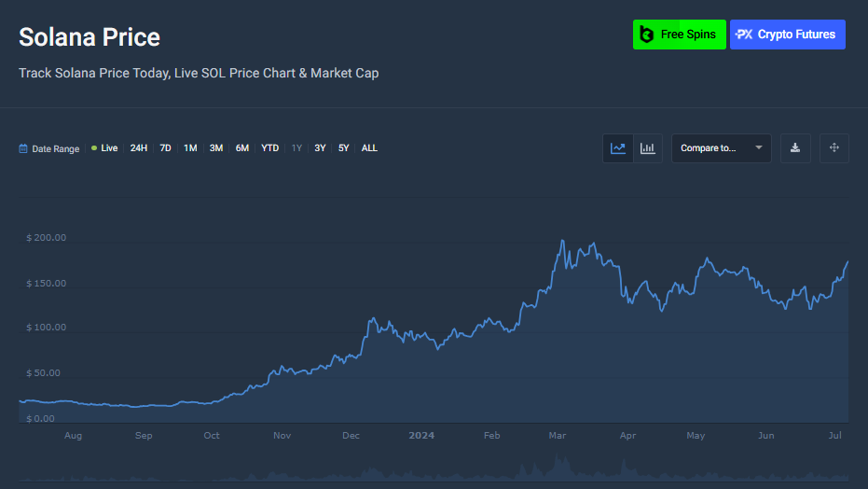Click the $ 0.00 axis label
868x489 pixels.
tap(40, 419)
